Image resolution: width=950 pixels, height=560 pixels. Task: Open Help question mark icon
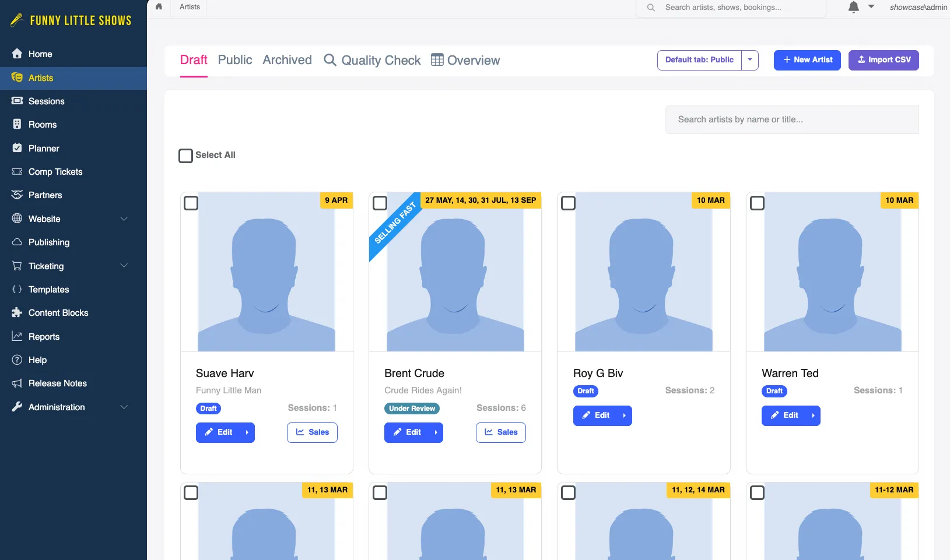tap(17, 360)
